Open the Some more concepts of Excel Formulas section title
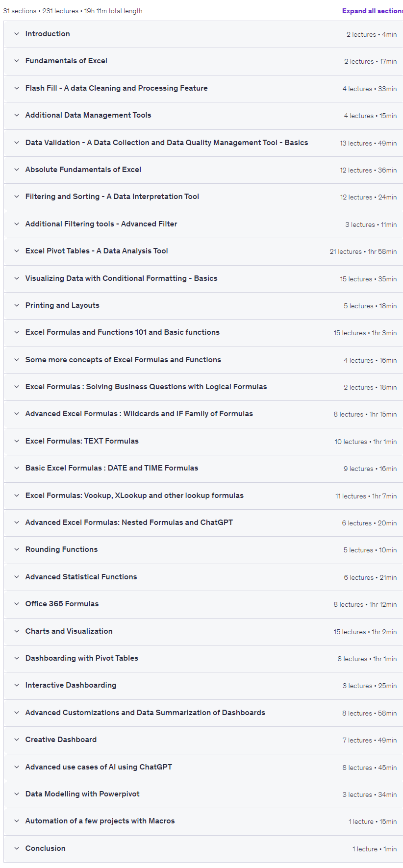Image resolution: width=403 pixels, height=868 pixels. pos(123,360)
